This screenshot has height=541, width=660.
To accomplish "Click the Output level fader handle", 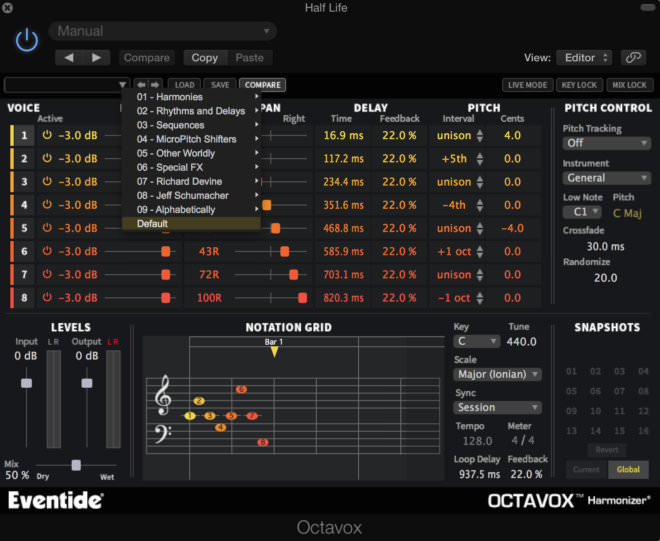I will 87,383.
